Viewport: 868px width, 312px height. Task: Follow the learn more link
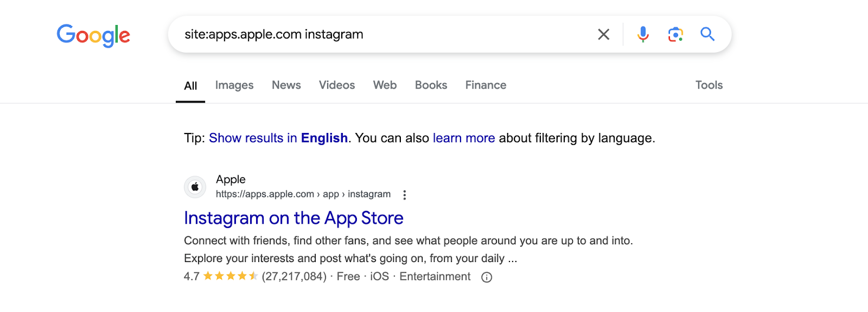464,138
